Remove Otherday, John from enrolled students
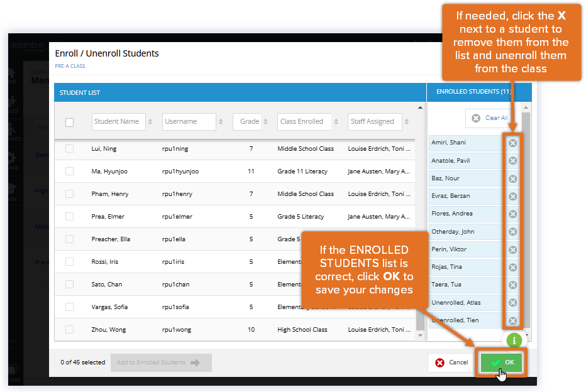The width and height of the screenshot is (586, 392). coord(513,231)
